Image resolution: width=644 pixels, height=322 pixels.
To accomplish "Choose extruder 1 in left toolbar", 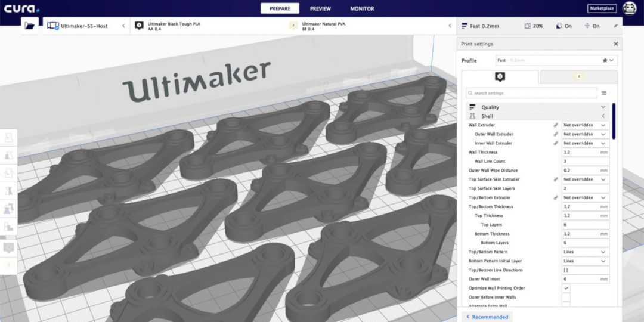I will pyautogui.click(x=8, y=247).
